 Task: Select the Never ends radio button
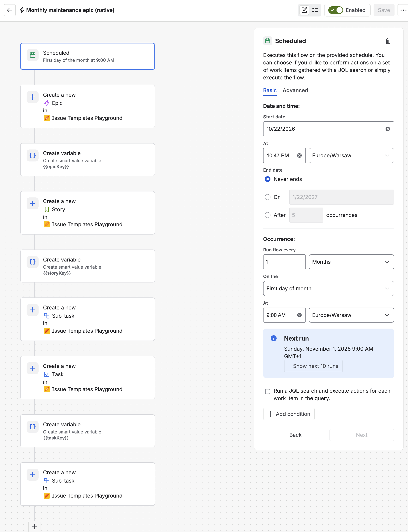pyautogui.click(x=267, y=179)
